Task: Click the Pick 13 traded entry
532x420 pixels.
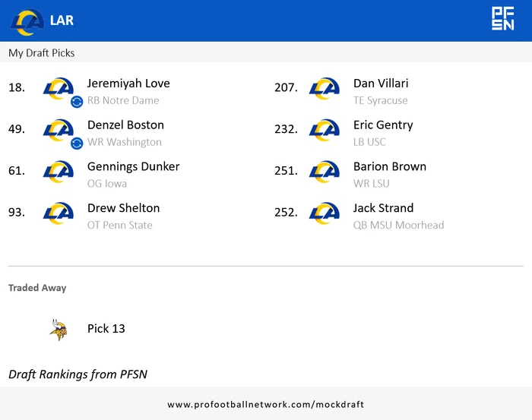Action: click(x=106, y=329)
